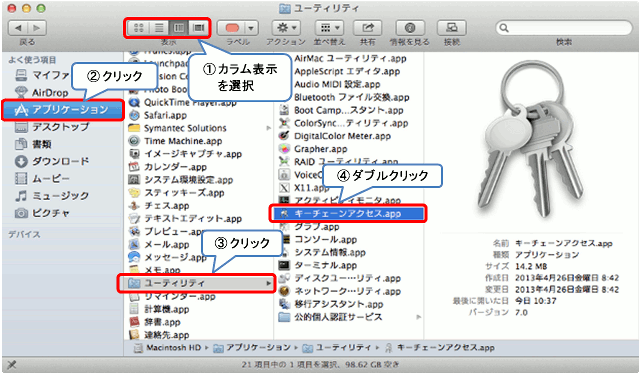Select DigitalColor Meter.app
Viewport: 640px width, 374px height.
[335, 136]
